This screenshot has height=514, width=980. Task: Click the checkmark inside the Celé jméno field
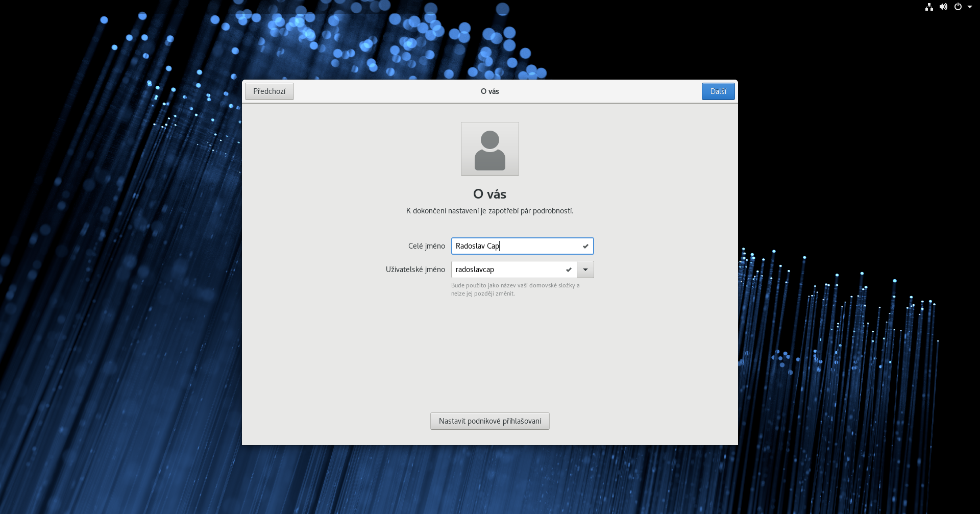coord(585,246)
